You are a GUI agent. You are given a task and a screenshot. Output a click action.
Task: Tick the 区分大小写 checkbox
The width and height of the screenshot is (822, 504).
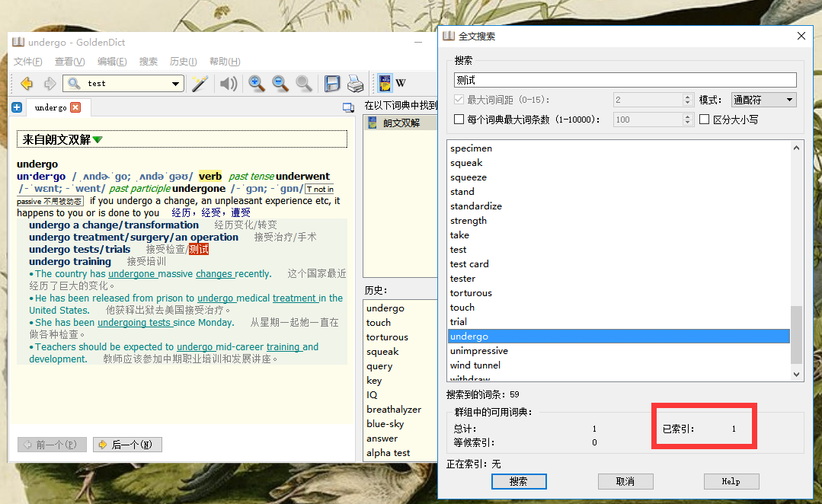click(x=705, y=120)
